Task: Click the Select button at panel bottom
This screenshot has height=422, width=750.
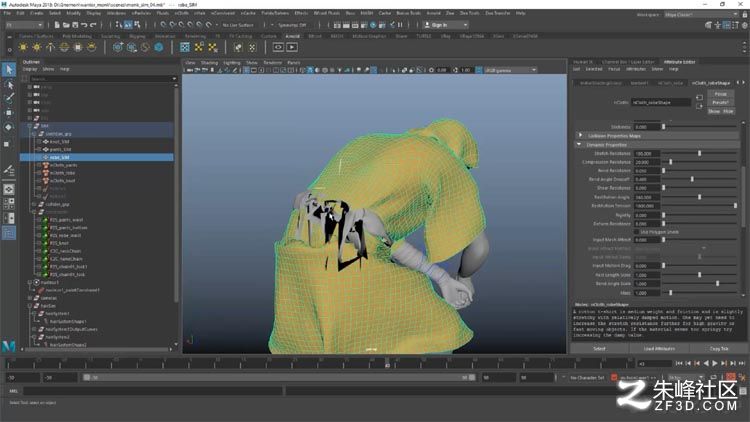Action: [599, 349]
